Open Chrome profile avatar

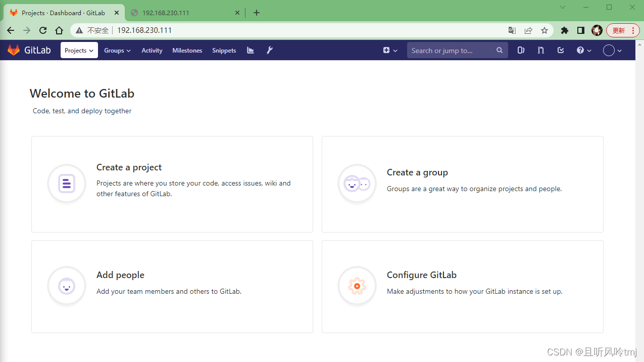click(x=597, y=30)
